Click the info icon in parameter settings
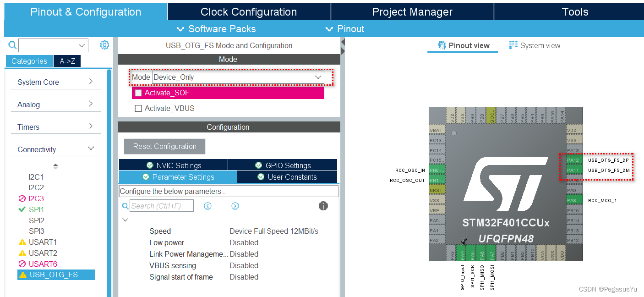 coord(323,206)
